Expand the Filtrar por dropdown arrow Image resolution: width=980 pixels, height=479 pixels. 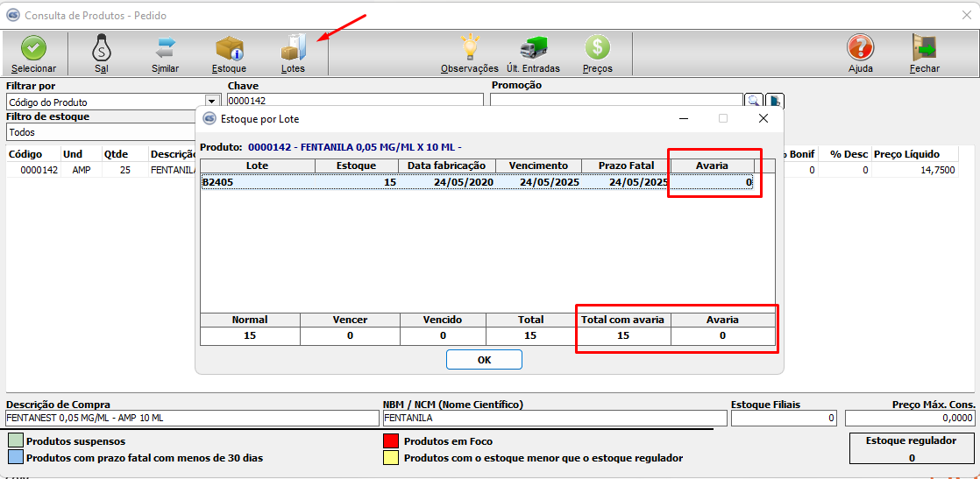tap(211, 102)
